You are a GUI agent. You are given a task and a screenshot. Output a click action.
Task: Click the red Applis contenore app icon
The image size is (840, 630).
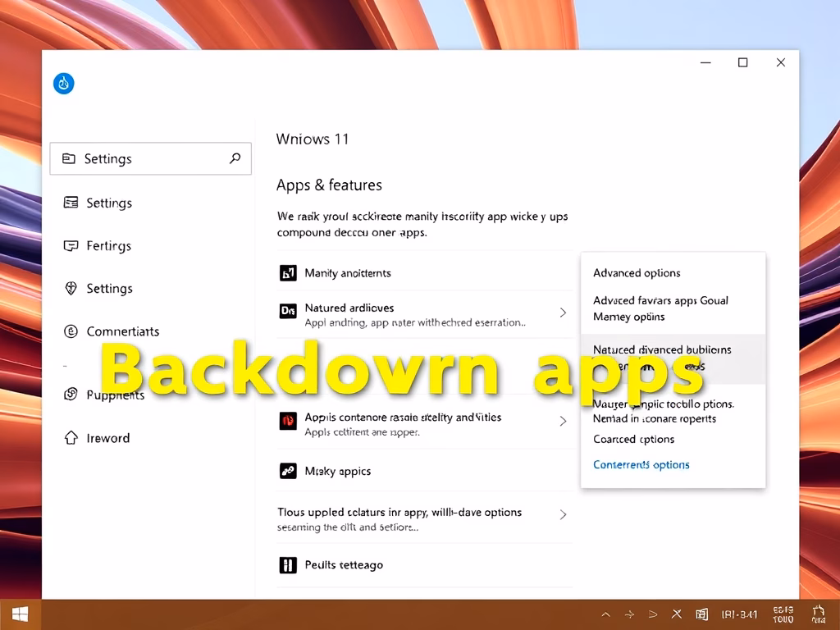(x=288, y=421)
